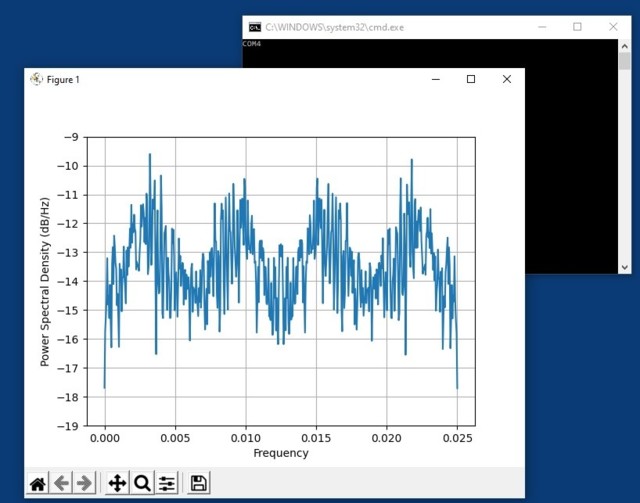Click the cmd.exe icon in the console title bar

tap(255, 27)
